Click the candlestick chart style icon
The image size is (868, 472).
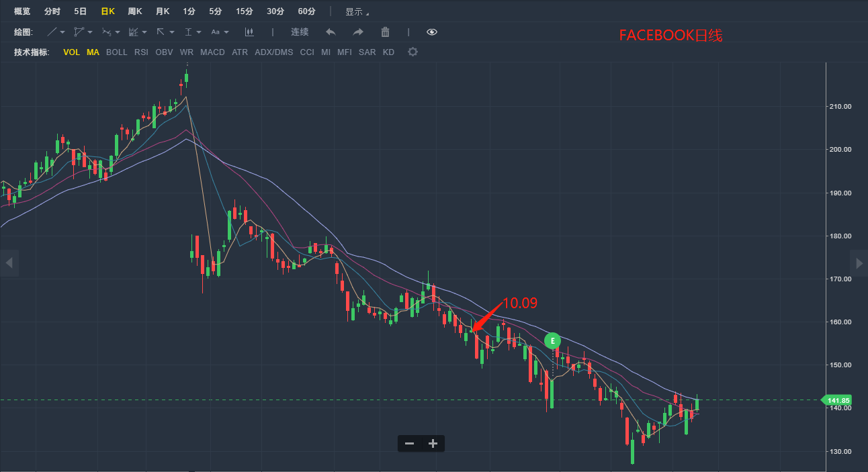(x=249, y=32)
